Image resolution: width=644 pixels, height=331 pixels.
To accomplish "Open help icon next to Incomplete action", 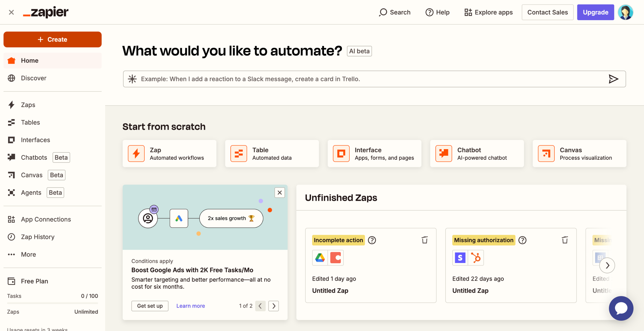I will [372, 240].
